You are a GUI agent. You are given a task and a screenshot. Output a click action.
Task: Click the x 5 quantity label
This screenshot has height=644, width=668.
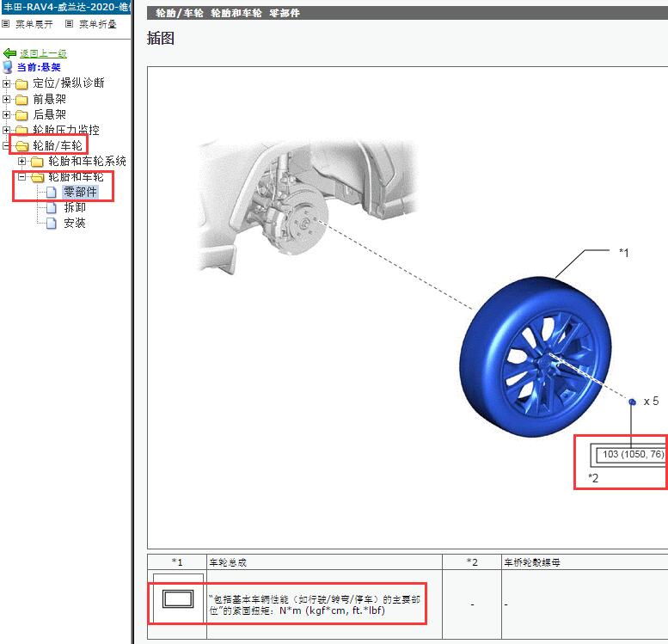pyautogui.click(x=651, y=402)
